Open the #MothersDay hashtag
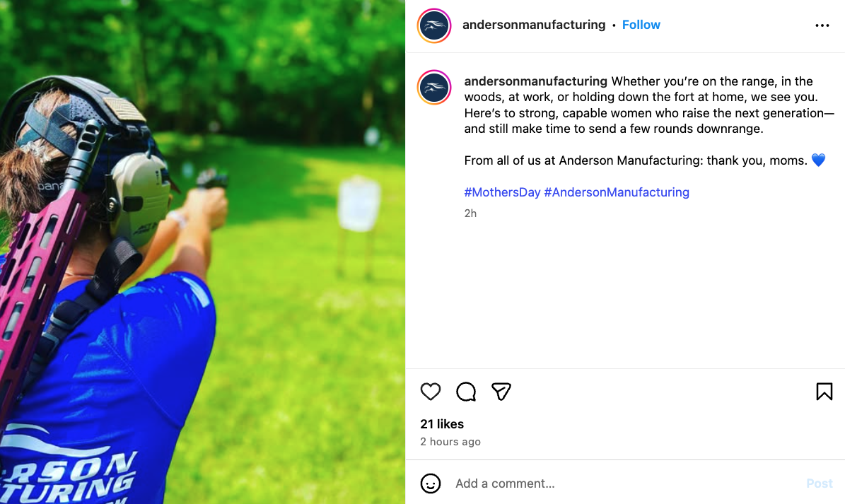The image size is (845, 504). tap(502, 192)
